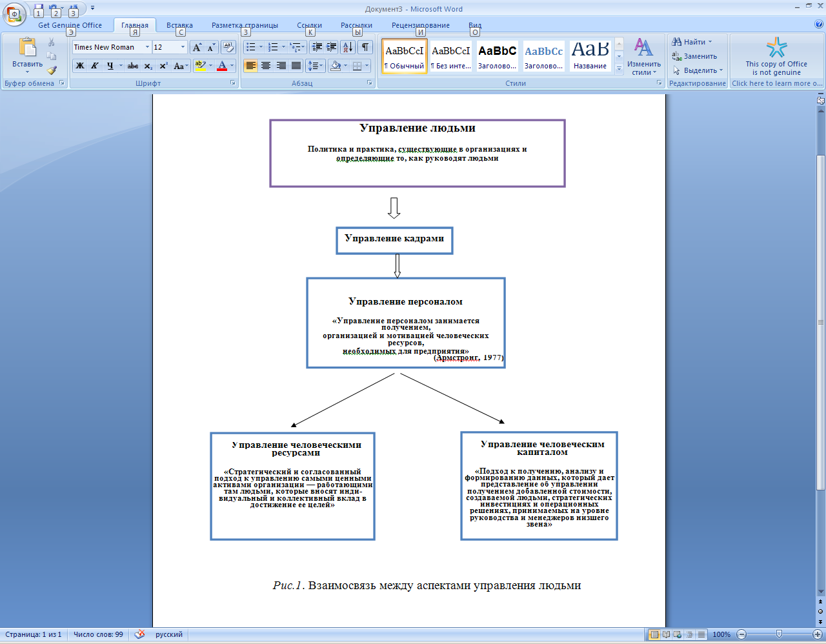Viewport: 826px width, 644px height.
Task: Click the Выделить button
Action: coord(698,70)
